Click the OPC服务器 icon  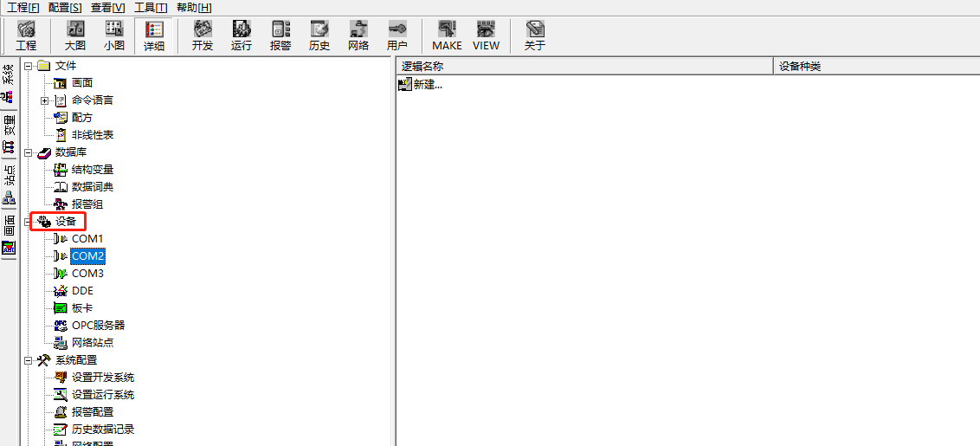coord(61,326)
